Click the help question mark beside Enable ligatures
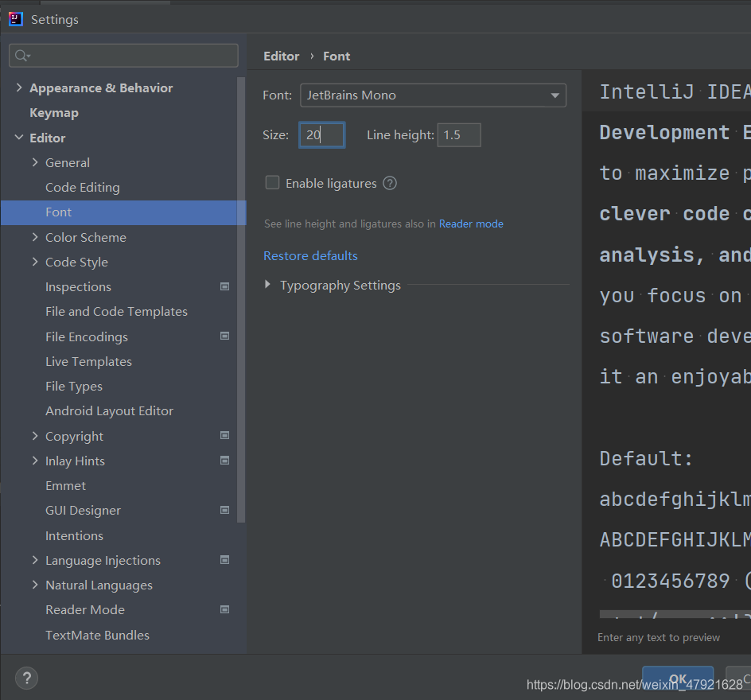This screenshot has height=700, width=751. click(390, 184)
